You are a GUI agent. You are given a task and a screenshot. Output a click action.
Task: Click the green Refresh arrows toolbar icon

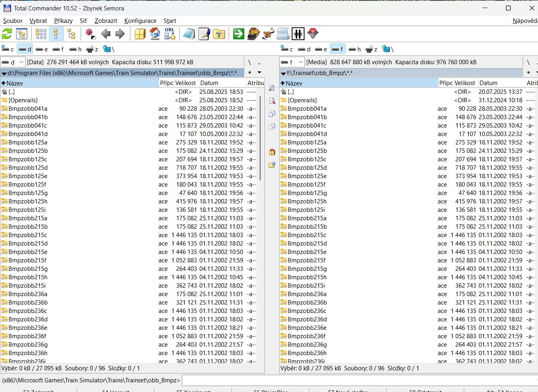tap(7, 34)
